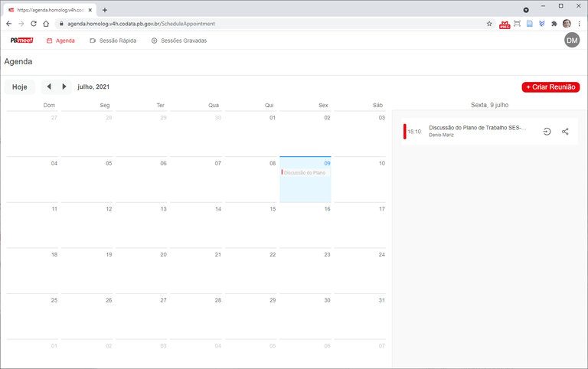Go to previous month with left arrow
Image resolution: width=588 pixels, height=369 pixels.
tap(49, 87)
